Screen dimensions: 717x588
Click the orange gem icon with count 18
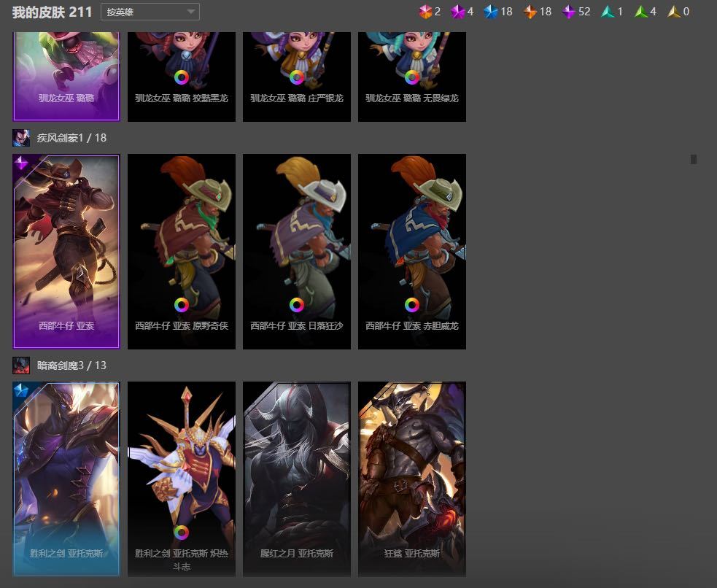point(530,12)
